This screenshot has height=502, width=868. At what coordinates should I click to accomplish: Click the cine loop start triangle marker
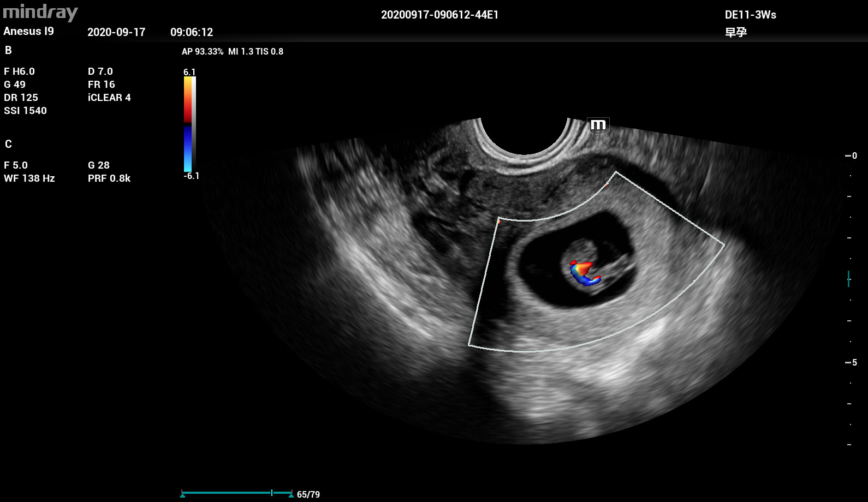[x=182, y=495]
